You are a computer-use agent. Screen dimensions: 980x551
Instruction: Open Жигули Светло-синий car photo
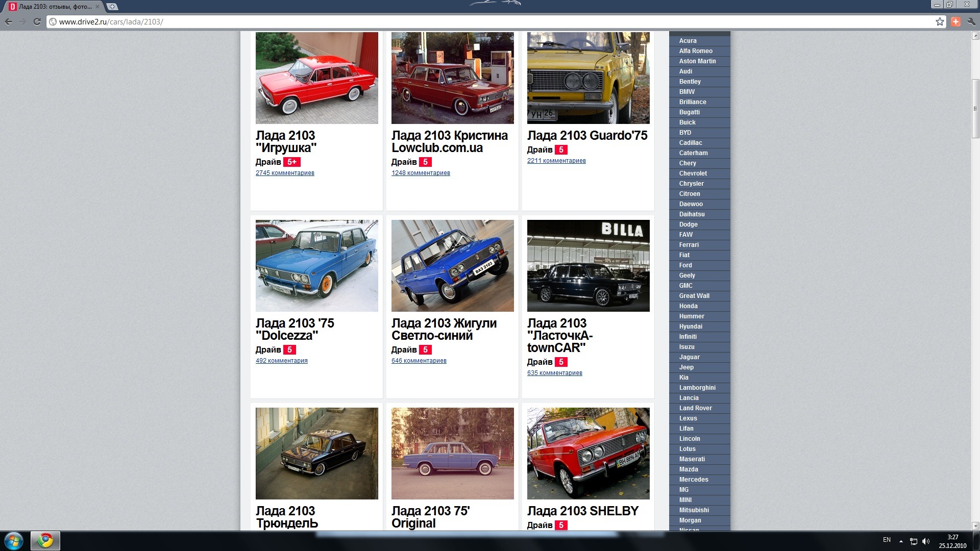click(453, 266)
